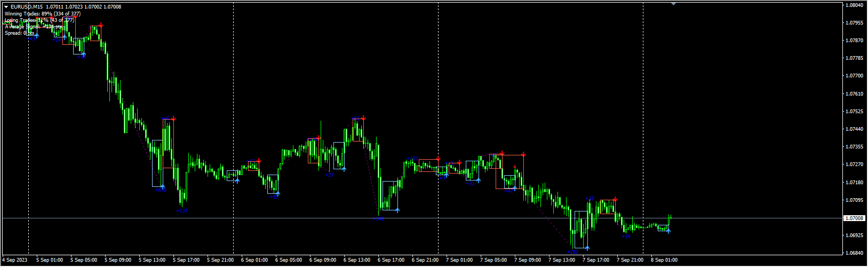The width and height of the screenshot is (868, 267).
Task: Click the 1.06925 price axis label
Action: tap(855, 235)
